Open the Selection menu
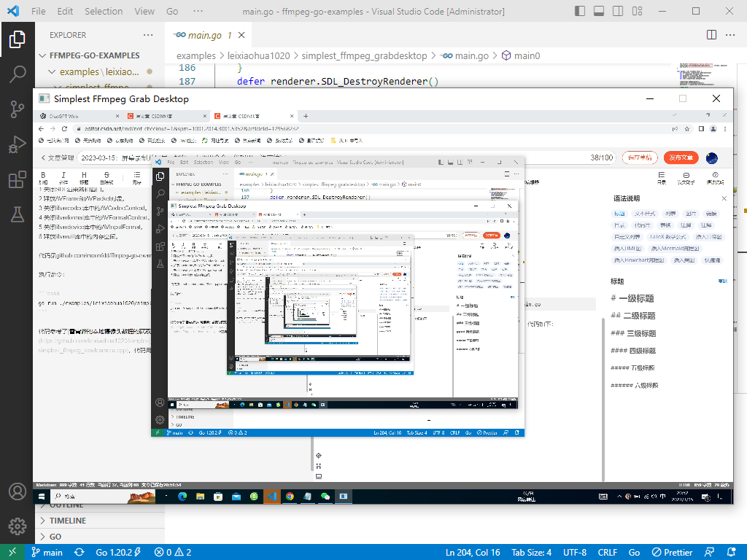This screenshot has height=560, width=747. tap(104, 11)
